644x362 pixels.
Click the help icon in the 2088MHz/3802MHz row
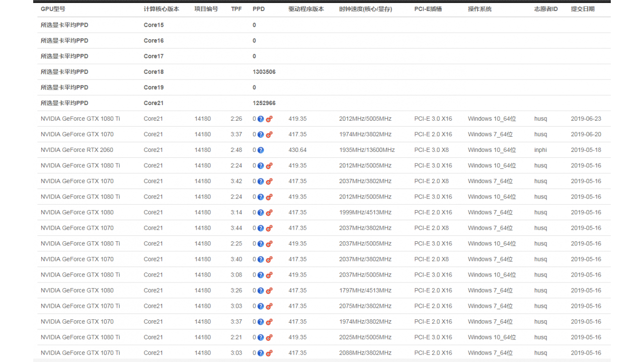261,353
